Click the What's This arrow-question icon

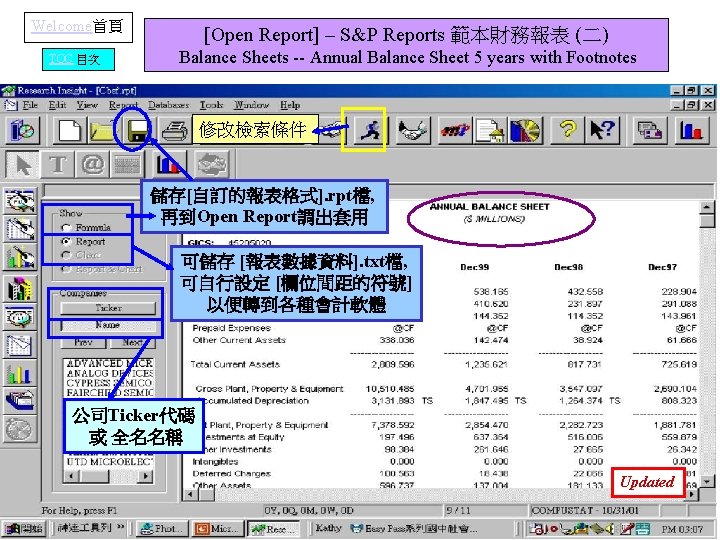[x=602, y=130]
